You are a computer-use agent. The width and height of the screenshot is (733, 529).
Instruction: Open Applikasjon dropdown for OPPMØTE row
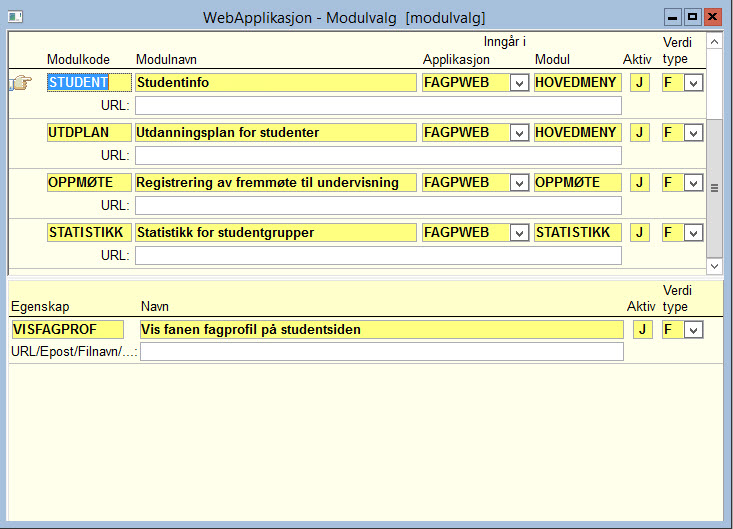point(519,183)
